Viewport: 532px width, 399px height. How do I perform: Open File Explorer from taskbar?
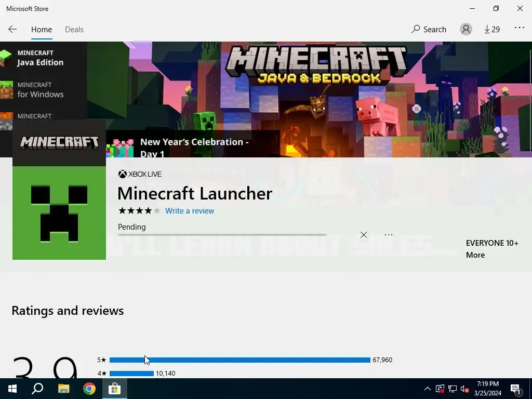pos(63,389)
